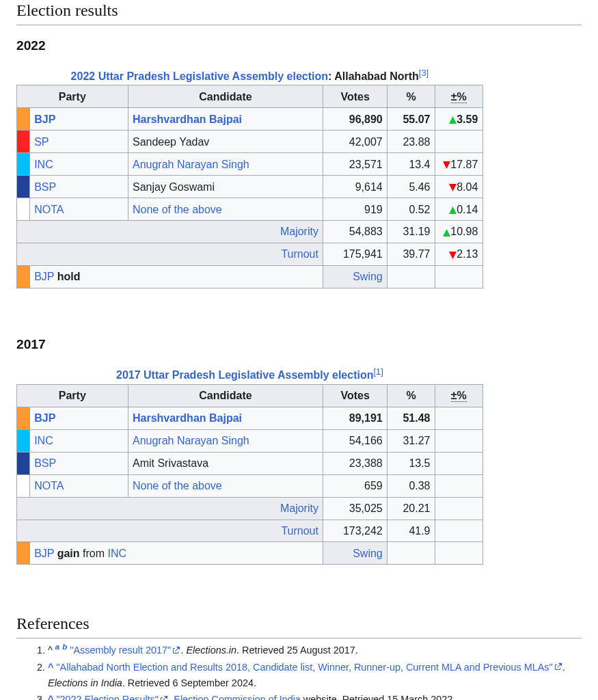
Task: Click the BJP party link in 2022 table
Action: (x=44, y=120)
